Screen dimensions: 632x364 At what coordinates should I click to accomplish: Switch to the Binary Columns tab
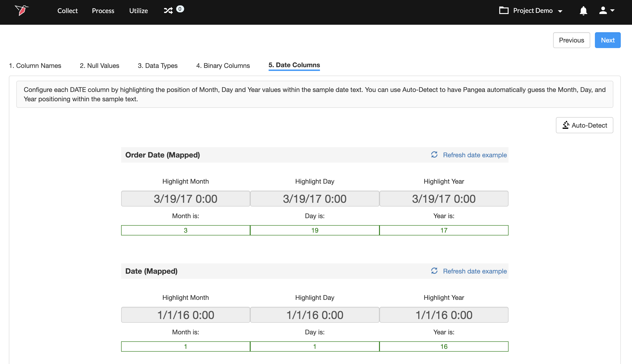pyautogui.click(x=223, y=66)
